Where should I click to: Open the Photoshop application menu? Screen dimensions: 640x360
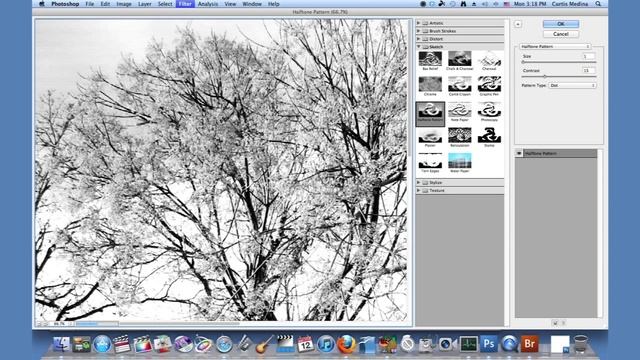click(x=65, y=4)
